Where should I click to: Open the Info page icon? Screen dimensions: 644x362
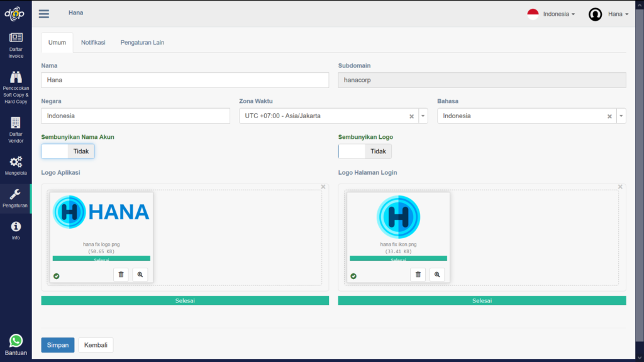[x=16, y=230]
